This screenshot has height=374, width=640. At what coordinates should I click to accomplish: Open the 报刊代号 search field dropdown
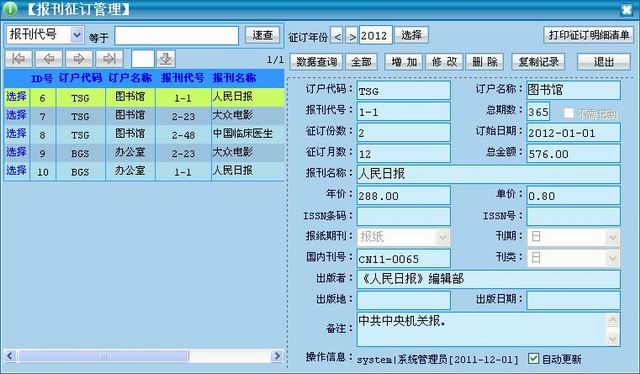[77, 35]
